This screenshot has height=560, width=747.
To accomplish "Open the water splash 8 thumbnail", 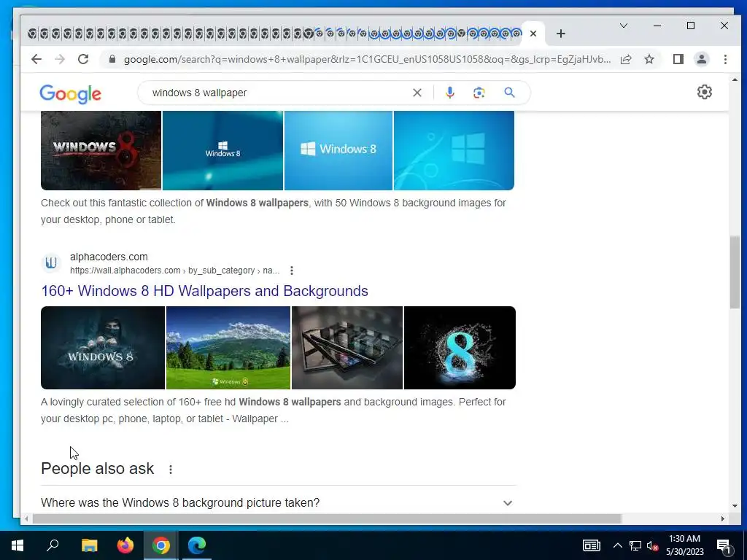I will 460,348.
